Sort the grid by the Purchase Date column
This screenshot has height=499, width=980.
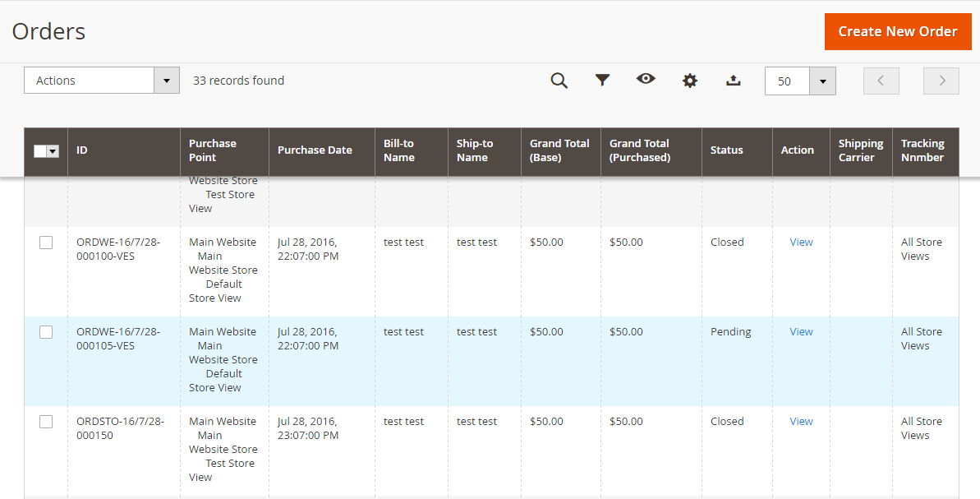point(315,150)
